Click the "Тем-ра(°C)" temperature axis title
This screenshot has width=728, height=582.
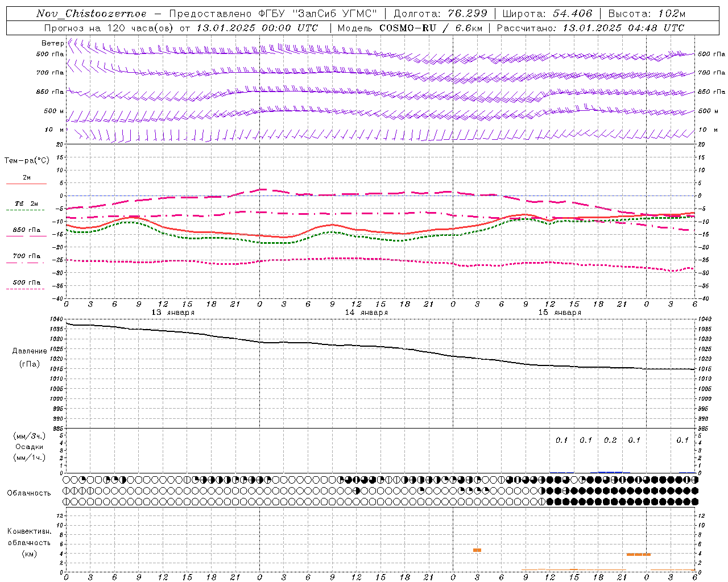[x=27, y=161]
